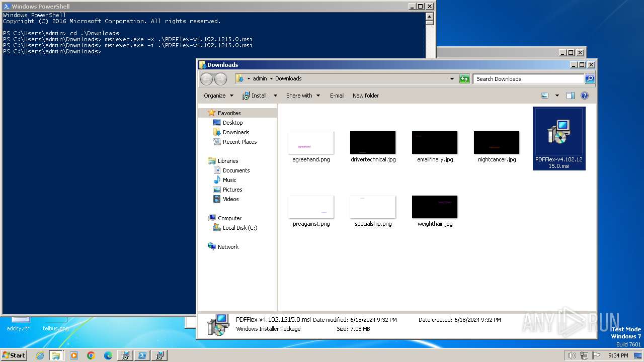This screenshot has height=362, width=644.
Task: Open Recent Places in navigation pane
Action: [239, 142]
